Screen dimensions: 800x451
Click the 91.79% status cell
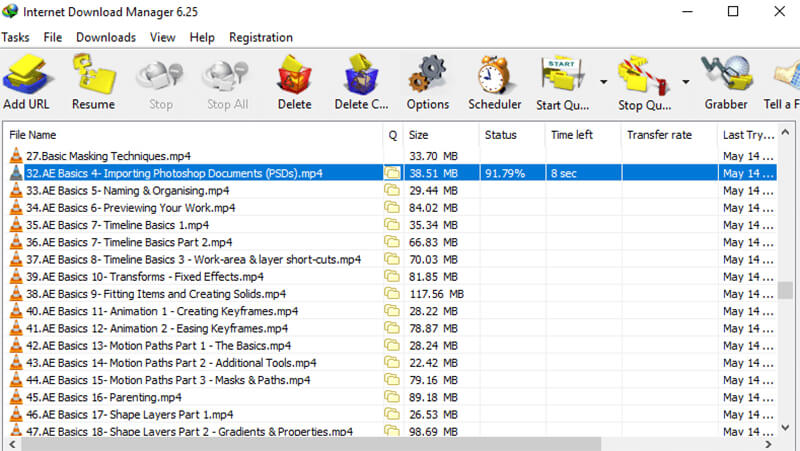point(512,173)
